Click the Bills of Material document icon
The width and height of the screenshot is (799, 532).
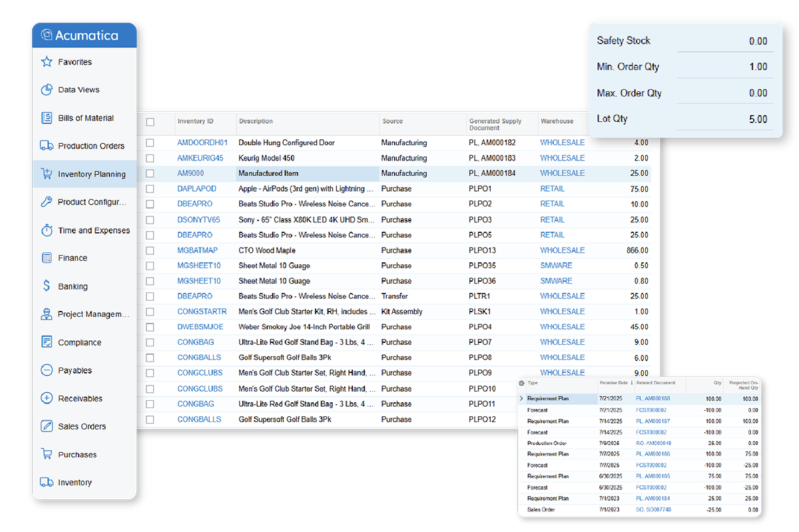(x=47, y=118)
